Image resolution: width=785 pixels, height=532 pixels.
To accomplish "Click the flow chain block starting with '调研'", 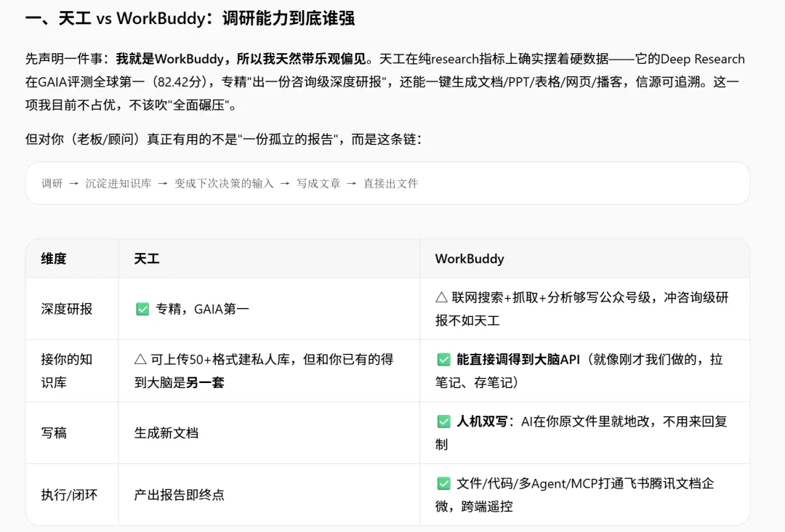I will [387, 183].
